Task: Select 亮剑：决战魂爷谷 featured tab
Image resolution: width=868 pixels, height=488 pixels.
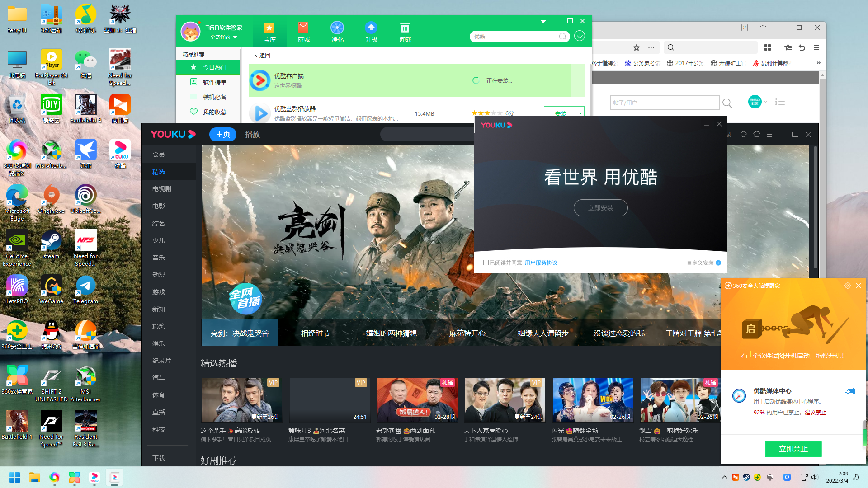Action: 240,333
